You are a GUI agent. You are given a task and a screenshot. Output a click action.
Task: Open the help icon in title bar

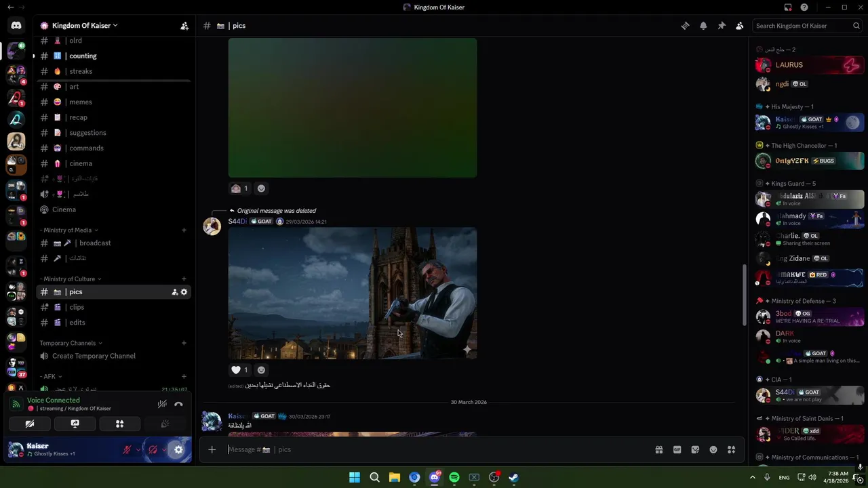(804, 7)
